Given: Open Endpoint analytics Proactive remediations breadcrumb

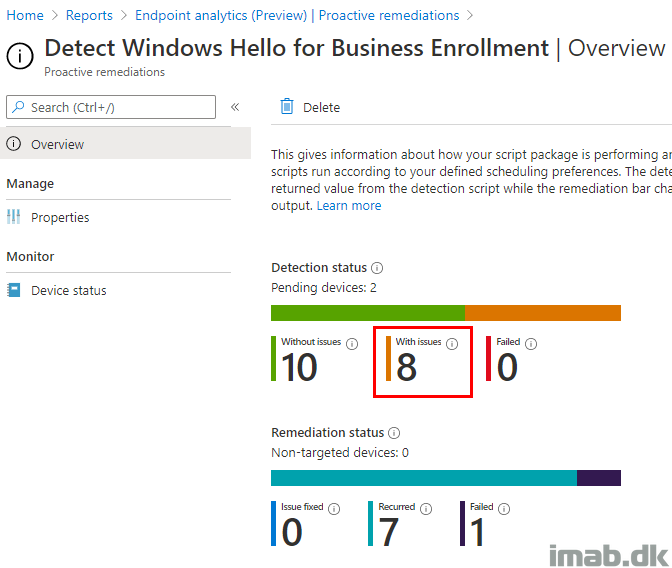Looking at the screenshot, I should point(297,15).
